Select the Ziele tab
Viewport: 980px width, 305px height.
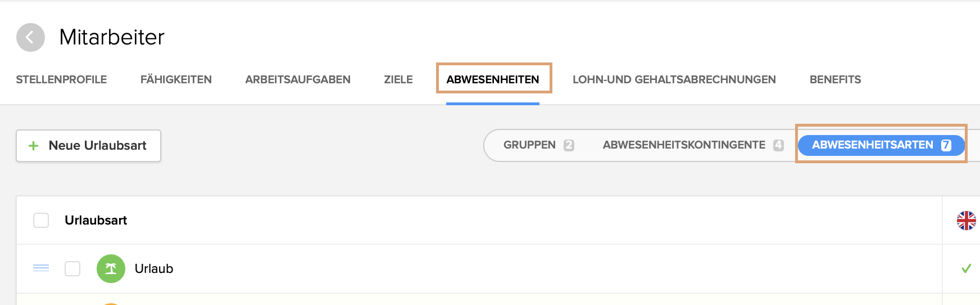[x=398, y=80]
